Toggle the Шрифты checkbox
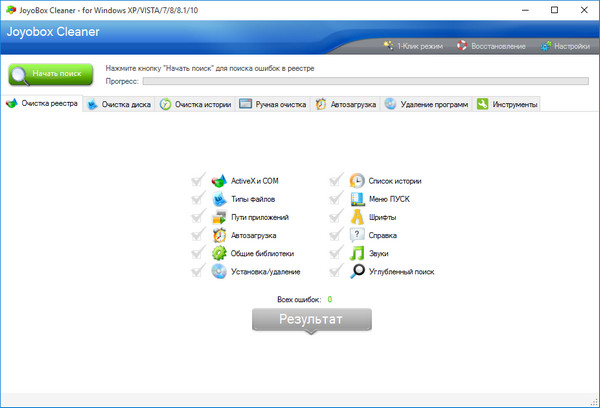Viewport: 600px width, 408px height. [336, 216]
